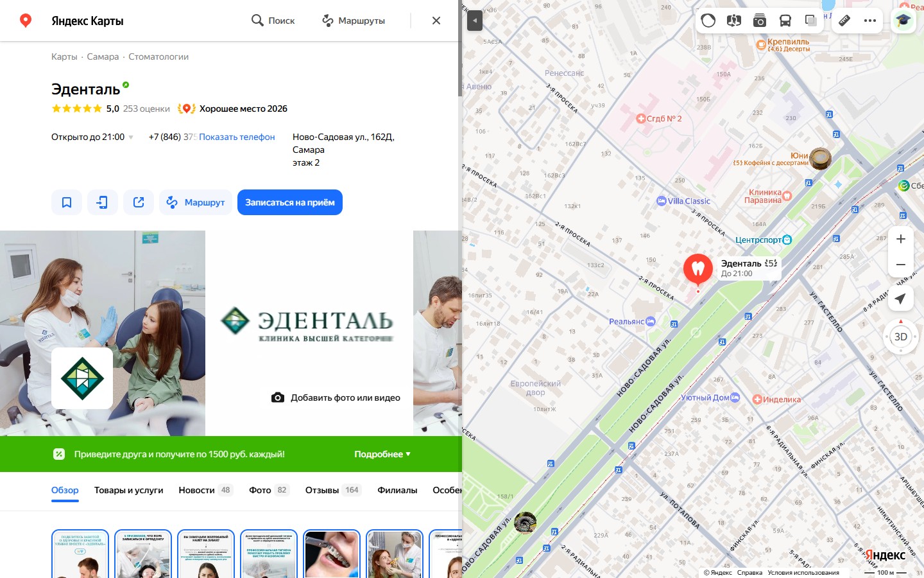
Task: Switch the map to 3D mode
Action: 901,337
